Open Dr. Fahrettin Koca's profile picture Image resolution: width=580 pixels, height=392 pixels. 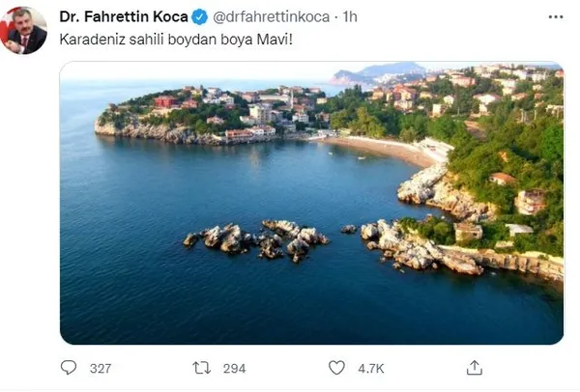point(23,31)
